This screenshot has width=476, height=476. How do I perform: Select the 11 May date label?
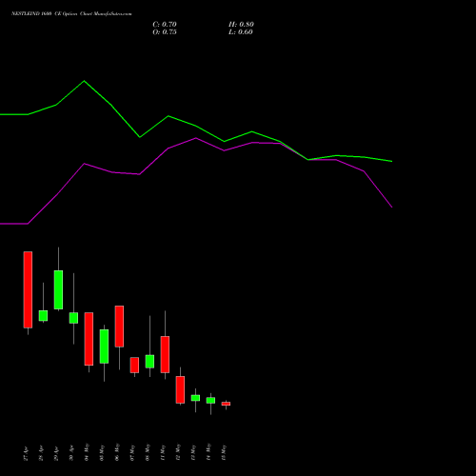coord(163,452)
